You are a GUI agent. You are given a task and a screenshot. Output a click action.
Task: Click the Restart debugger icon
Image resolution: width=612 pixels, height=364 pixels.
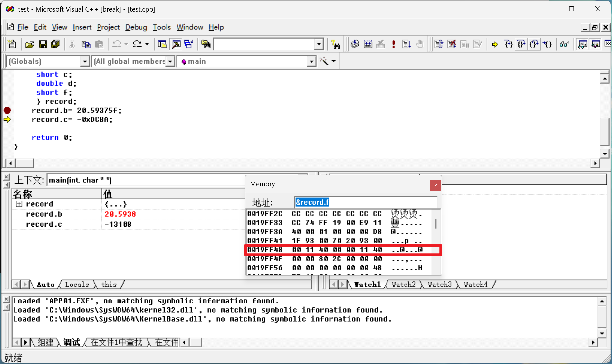coord(439,44)
